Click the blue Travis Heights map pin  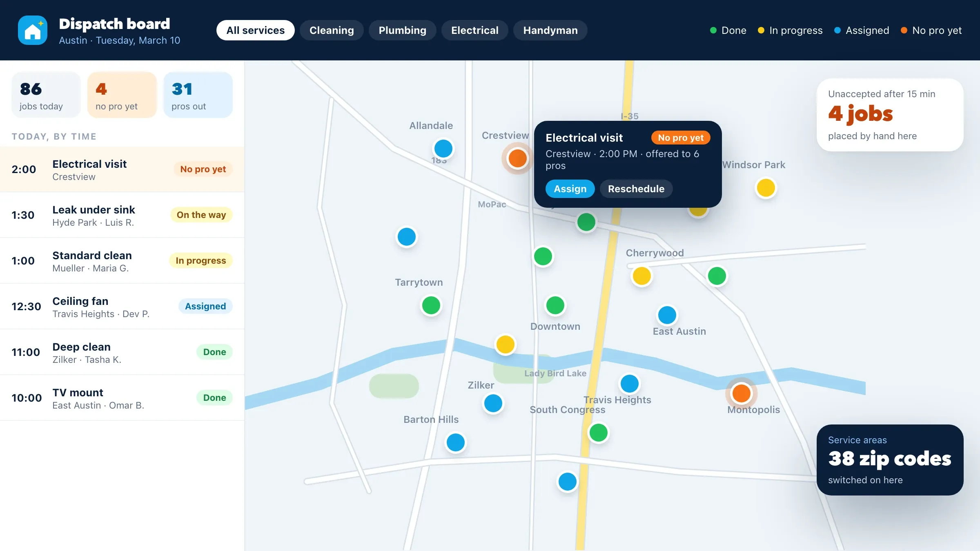[630, 384]
